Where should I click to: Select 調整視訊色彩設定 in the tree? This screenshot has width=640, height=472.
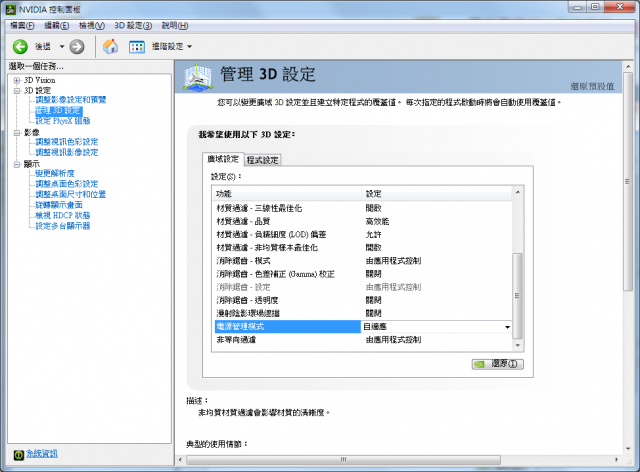click(67, 142)
